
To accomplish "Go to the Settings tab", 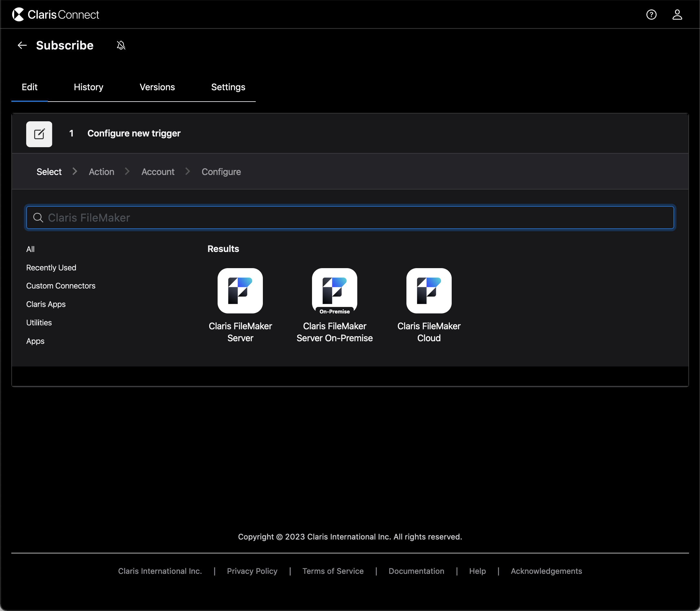I will (x=228, y=87).
